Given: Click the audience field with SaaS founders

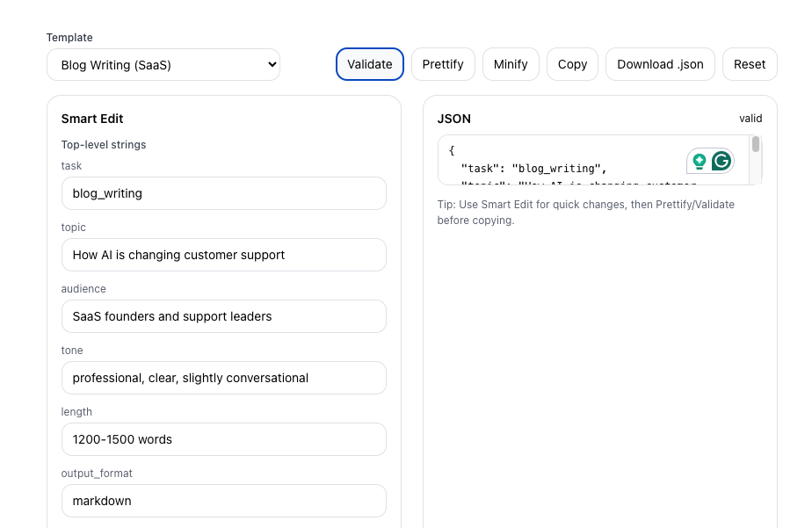Looking at the screenshot, I should (224, 316).
